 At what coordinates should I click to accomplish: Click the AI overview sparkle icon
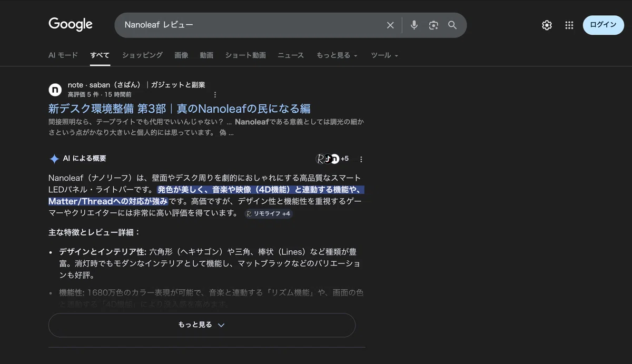[x=54, y=159]
